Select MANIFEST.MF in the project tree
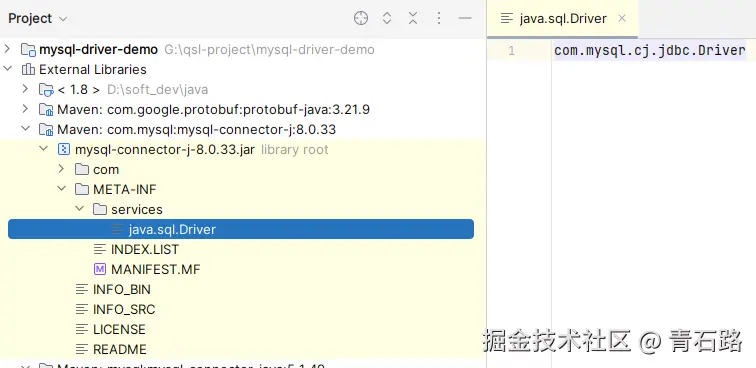The width and height of the screenshot is (756, 368). [x=155, y=269]
